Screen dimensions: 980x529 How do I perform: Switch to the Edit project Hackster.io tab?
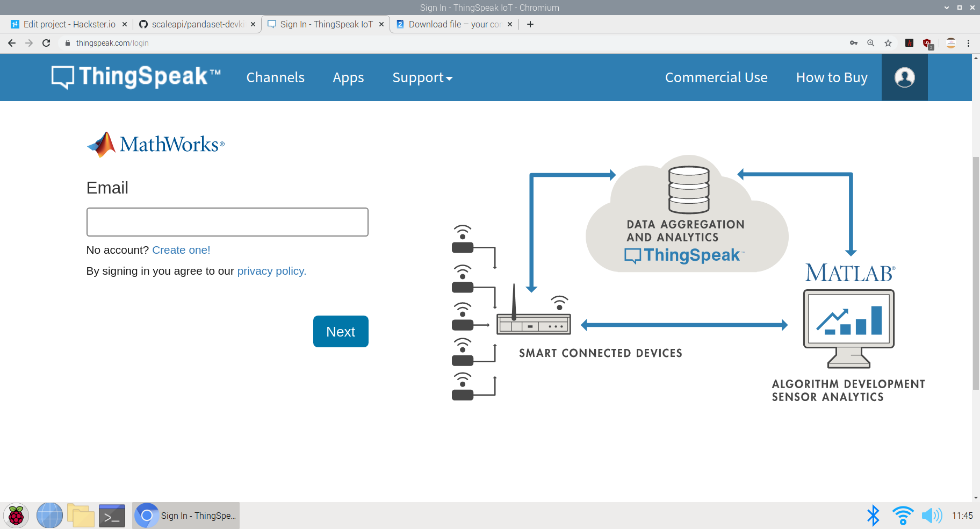(x=69, y=24)
